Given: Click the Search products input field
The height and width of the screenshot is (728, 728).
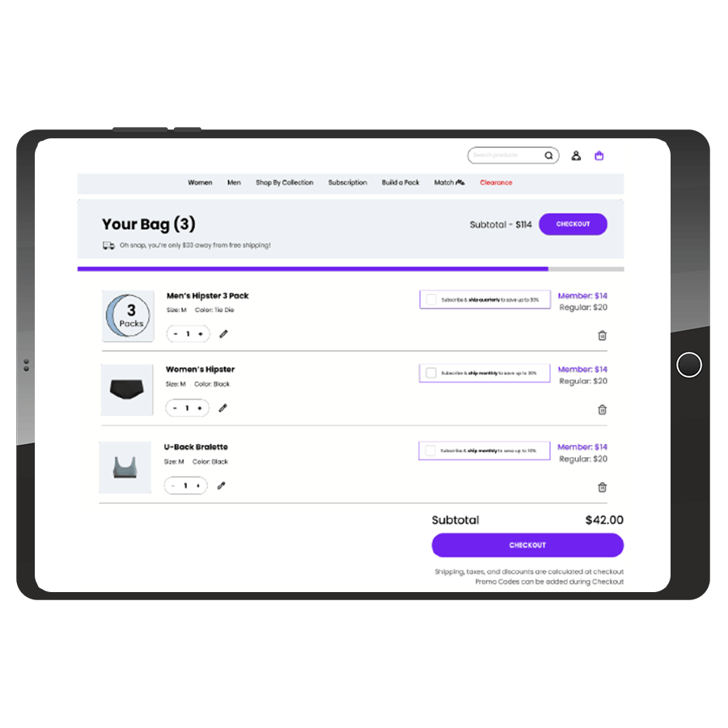Looking at the screenshot, I should click(505, 155).
